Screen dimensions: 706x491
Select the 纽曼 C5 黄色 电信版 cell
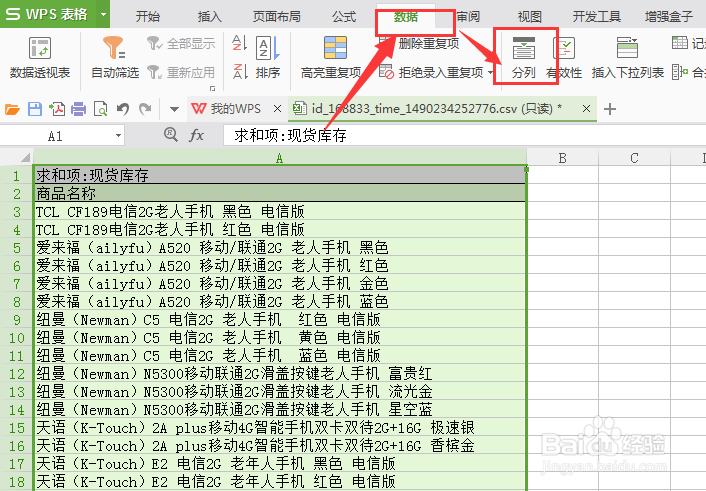[280, 337]
